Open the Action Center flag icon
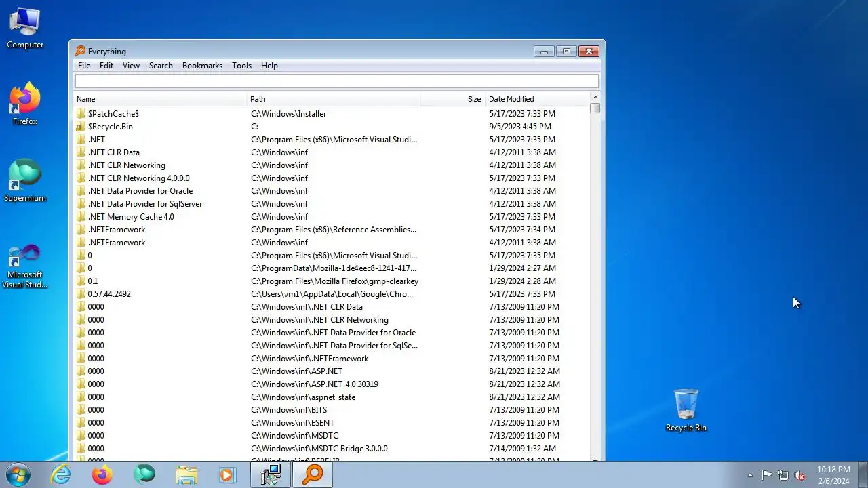Image resolution: width=868 pixels, height=488 pixels. (766, 475)
